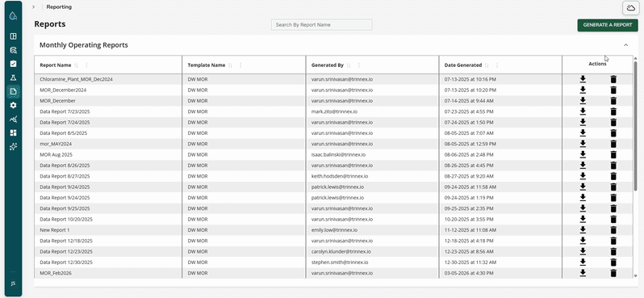Download the MOR Aug 2025 report
Viewport: 644px width, 298px height.
click(583, 154)
